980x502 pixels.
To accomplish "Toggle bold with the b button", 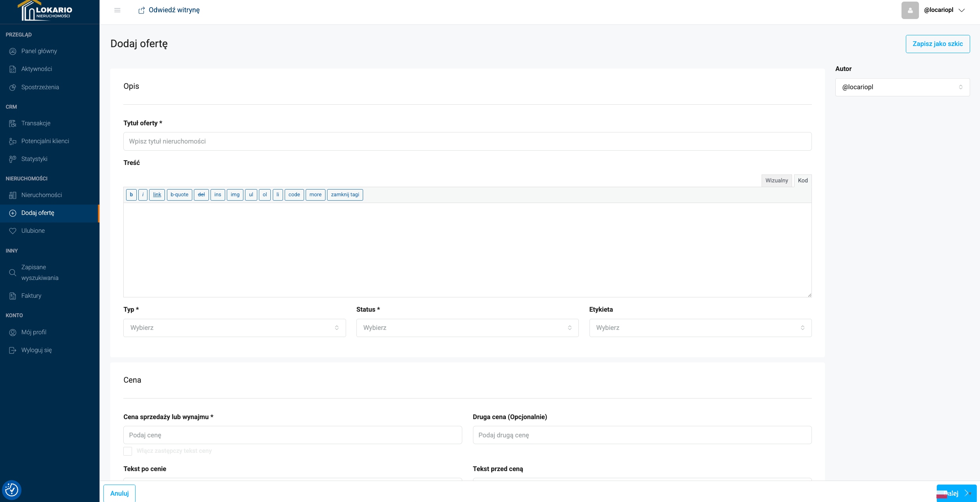I will coord(131,195).
